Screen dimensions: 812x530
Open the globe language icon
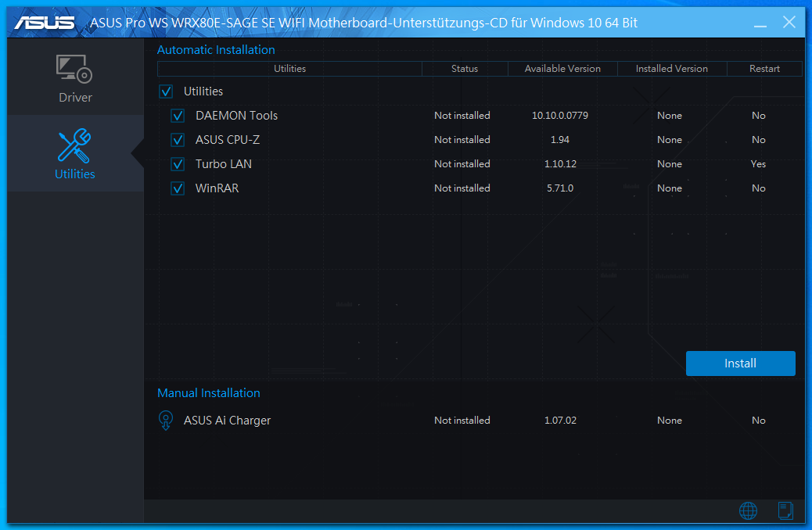point(748,511)
